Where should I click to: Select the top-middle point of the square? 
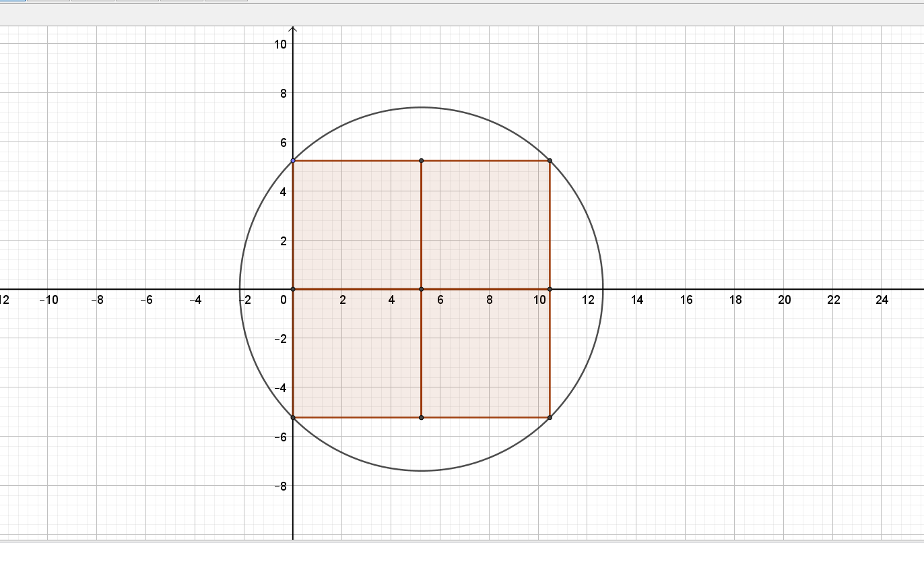pyautogui.click(x=422, y=160)
